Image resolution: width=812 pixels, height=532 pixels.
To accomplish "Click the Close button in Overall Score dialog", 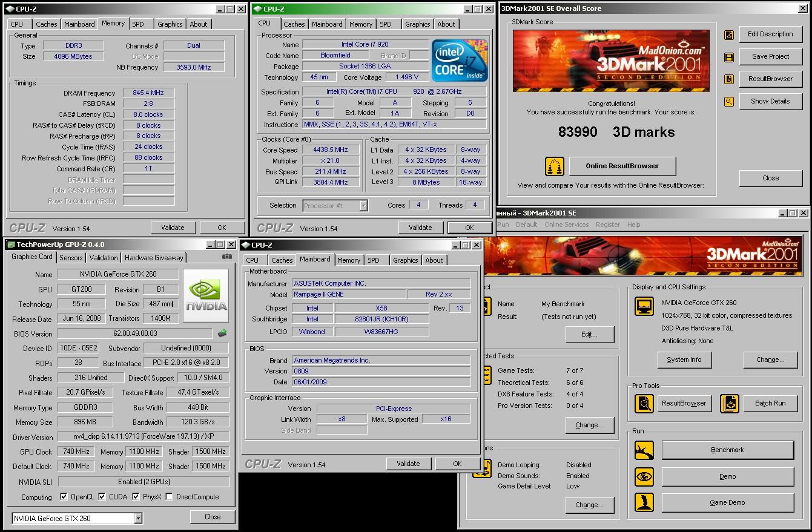I will (770, 178).
